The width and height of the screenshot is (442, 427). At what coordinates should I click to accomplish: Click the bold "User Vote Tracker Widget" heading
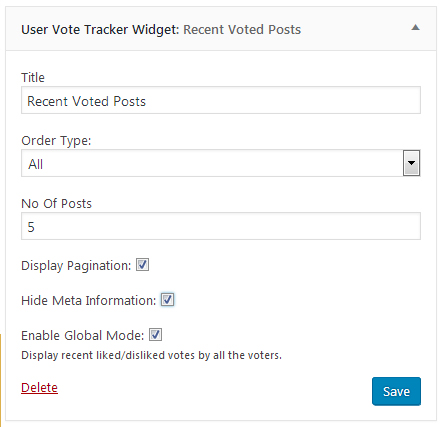point(100,30)
